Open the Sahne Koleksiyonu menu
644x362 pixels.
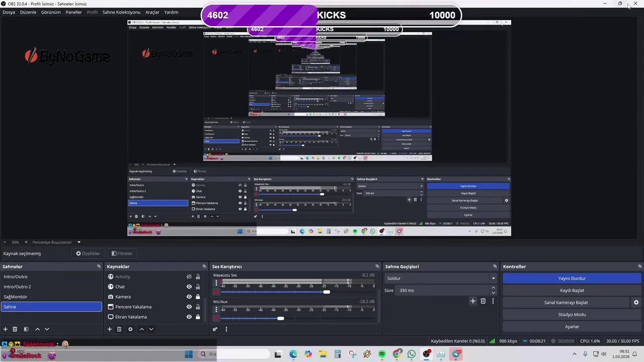tap(121, 12)
